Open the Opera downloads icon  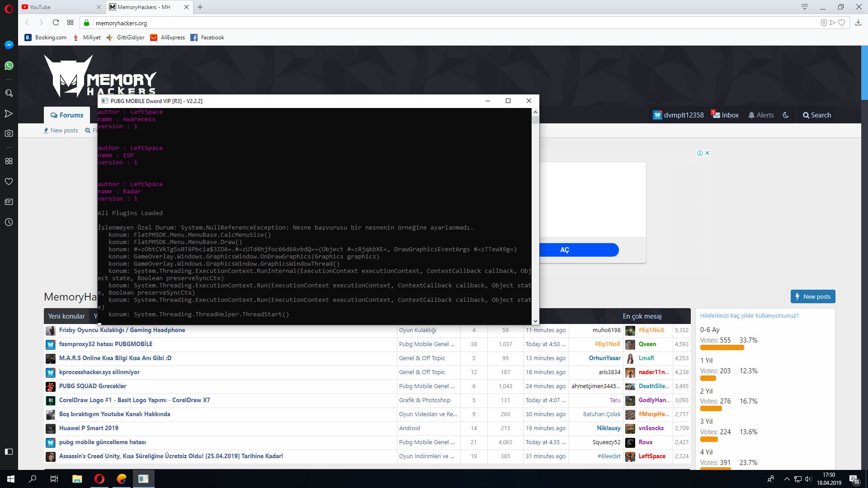pyautogui.click(x=858, y=23)
